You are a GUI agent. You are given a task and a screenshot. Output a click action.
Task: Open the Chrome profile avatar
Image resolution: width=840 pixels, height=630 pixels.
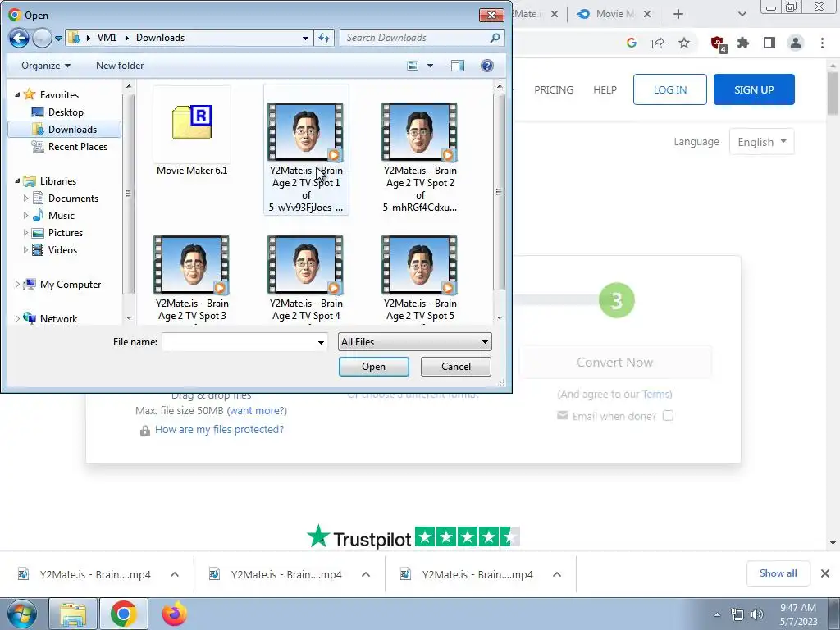tap(796, 43)
